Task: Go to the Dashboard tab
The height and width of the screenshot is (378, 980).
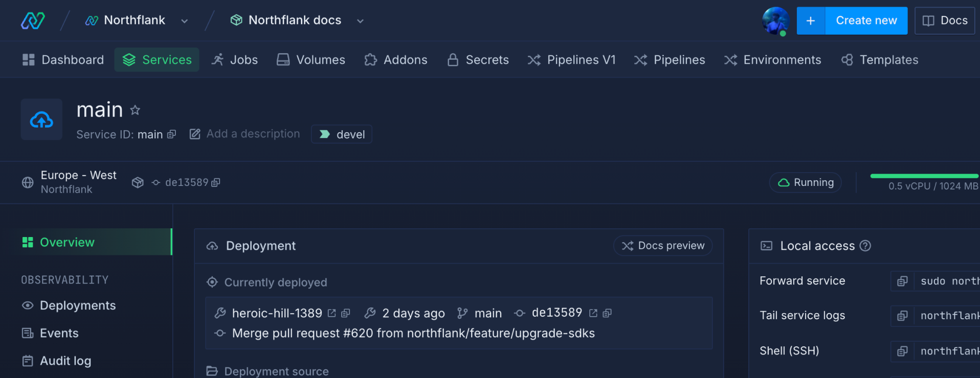Action: tap(63, 60)
